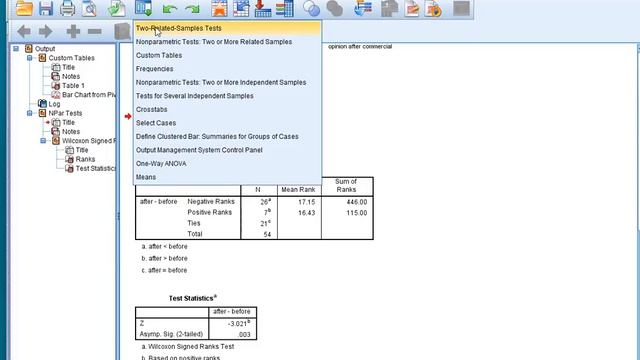Screen dimensions: 640x360
Task: Select Title under Custom Tables
Action: click(68, 67)
